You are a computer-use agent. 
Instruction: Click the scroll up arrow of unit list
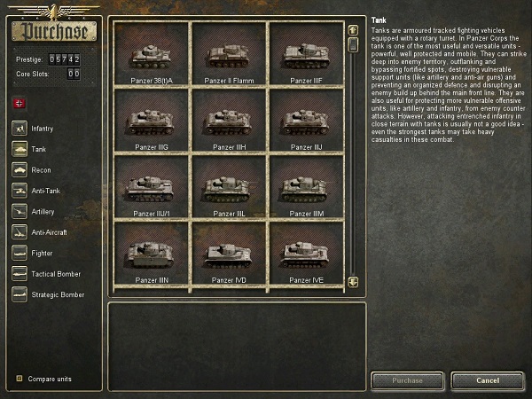[353, 30]
